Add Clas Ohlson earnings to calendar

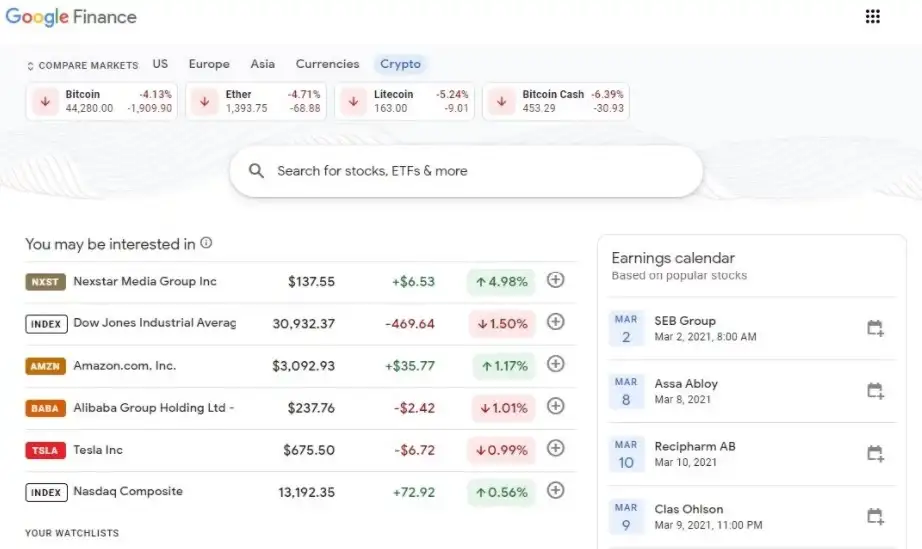[x=876, y=517]
